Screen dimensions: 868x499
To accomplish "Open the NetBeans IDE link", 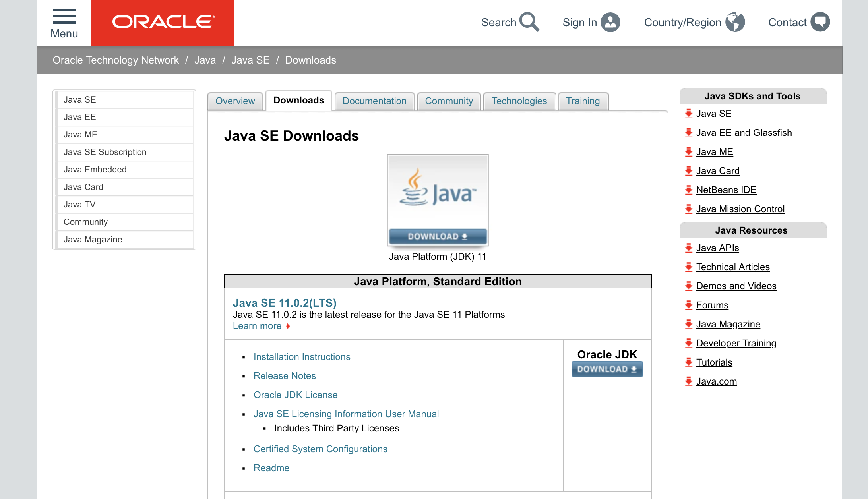I will coord(726,190).
